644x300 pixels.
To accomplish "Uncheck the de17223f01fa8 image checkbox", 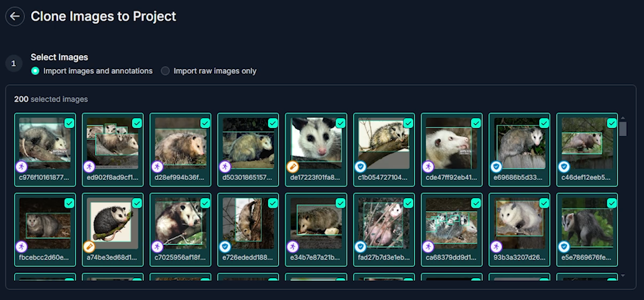I will 340,123.
